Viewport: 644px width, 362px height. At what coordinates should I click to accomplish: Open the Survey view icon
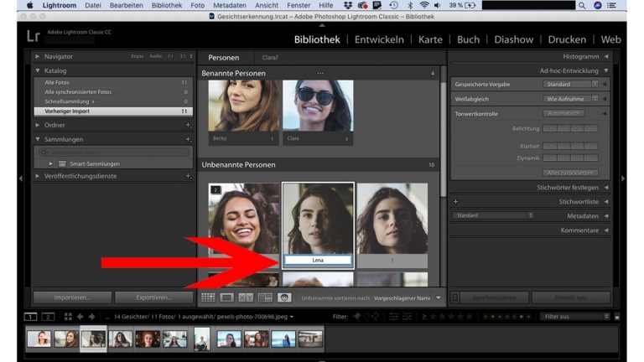click(x=265, y=297)
